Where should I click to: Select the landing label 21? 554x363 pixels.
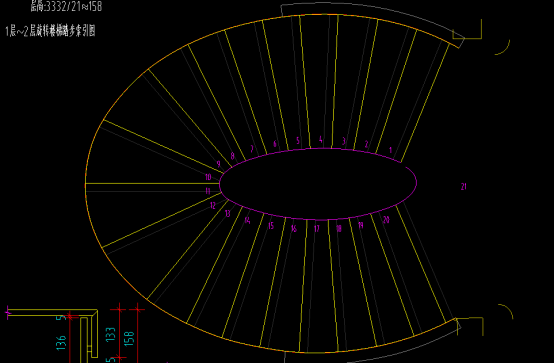pos(464,186)
